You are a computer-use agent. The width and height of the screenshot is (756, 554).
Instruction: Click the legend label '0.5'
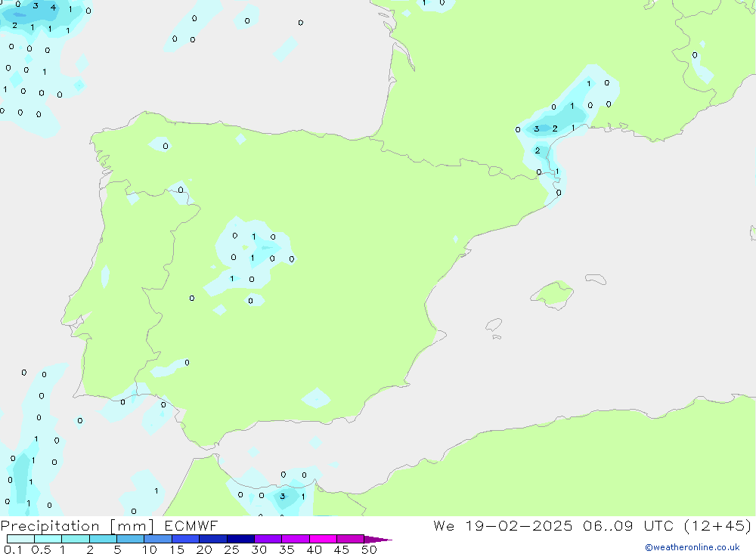(41, 549)
